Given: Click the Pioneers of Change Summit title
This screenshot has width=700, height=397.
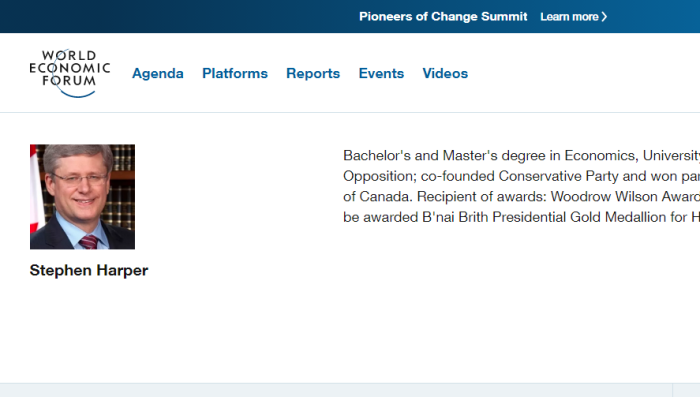Looking at the screenshot, I should (443, 17).
